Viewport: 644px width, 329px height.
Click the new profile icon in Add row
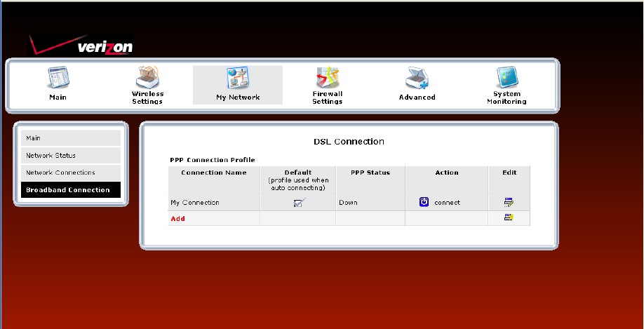point(509,218)
